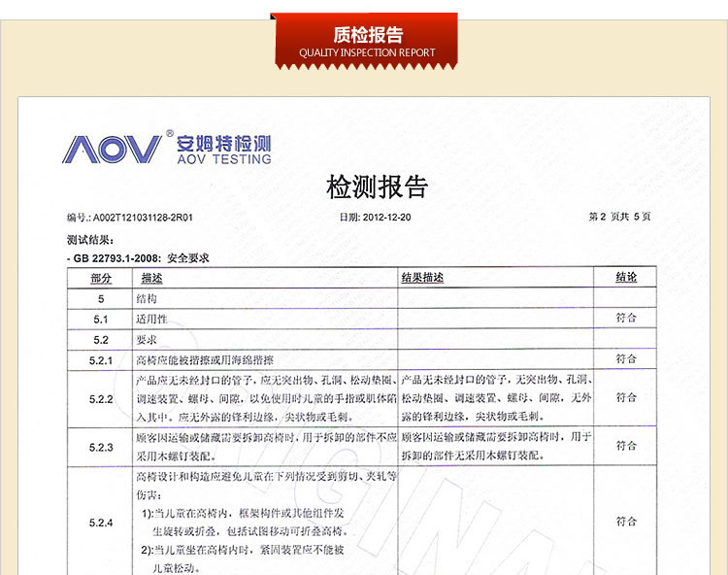
Task: Click section number 5.2.3 cell
Action: point(101,447)
